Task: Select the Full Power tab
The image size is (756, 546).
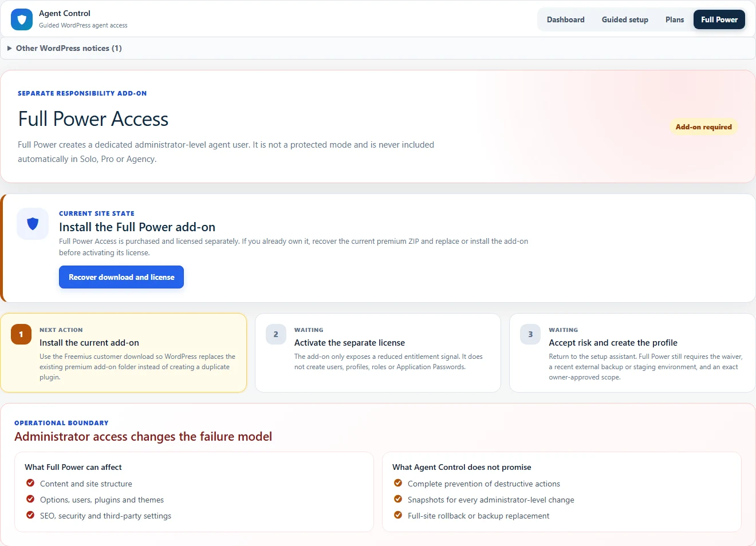Action: [x=719, y=19]
